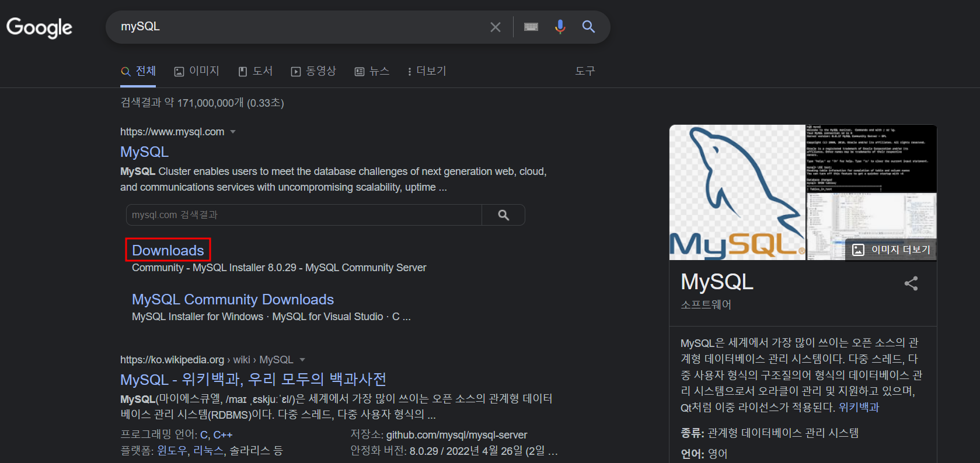This screenshot has width=980, height=463.
Task: Open the MySQL result title link
Action: pos(145,152)
